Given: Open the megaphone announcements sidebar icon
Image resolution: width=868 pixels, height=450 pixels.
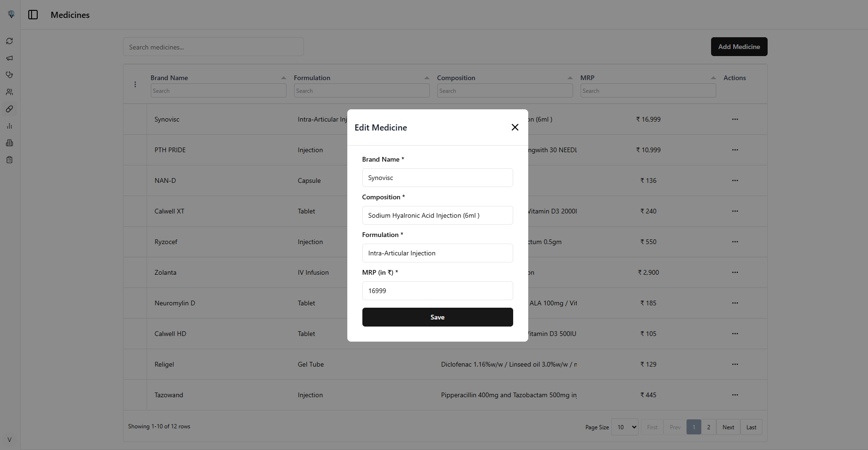Looking at the screenshot, I should (x=9, y=58).
